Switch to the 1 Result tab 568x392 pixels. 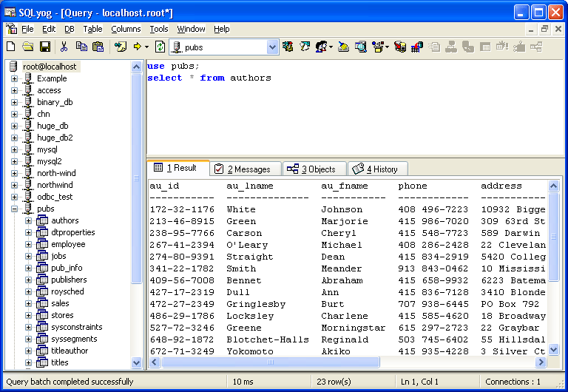[x=178, y=168]
